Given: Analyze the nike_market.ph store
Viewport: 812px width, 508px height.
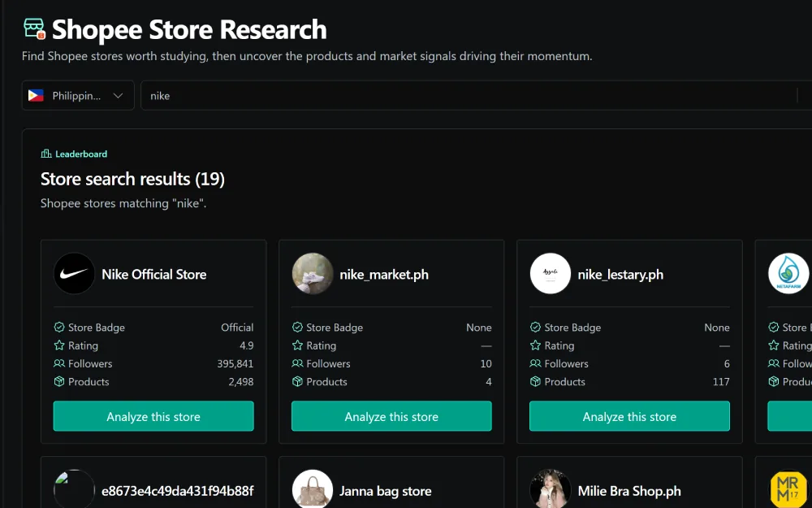Looking at the screenshot, I should pos(391,416).
